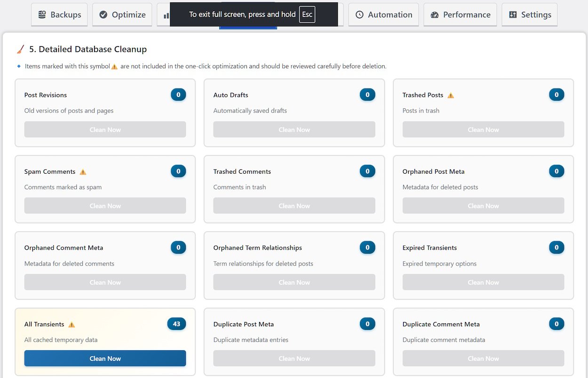
Task: Click the gauge icon on Performance tab
Action: click(x=435, y=15)
